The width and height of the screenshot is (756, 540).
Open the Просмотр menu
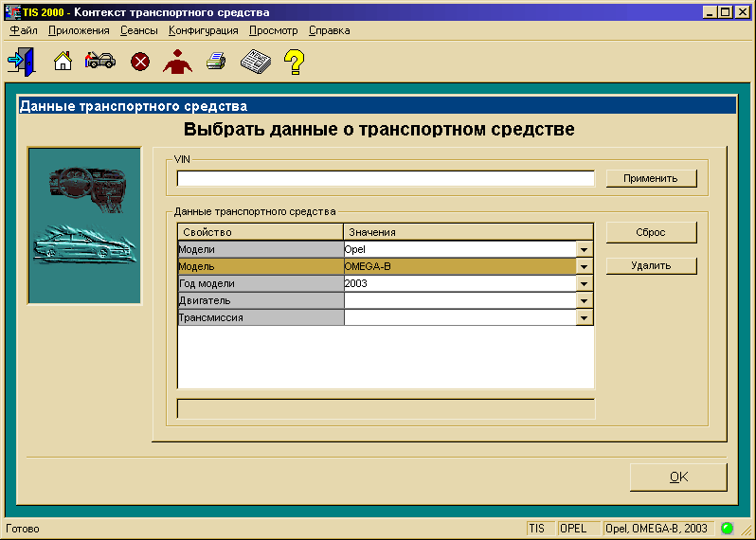point(274,31)
